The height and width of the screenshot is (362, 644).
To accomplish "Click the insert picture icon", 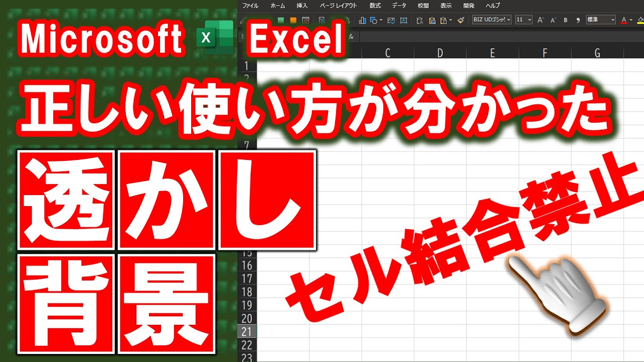I will [391, 20].
